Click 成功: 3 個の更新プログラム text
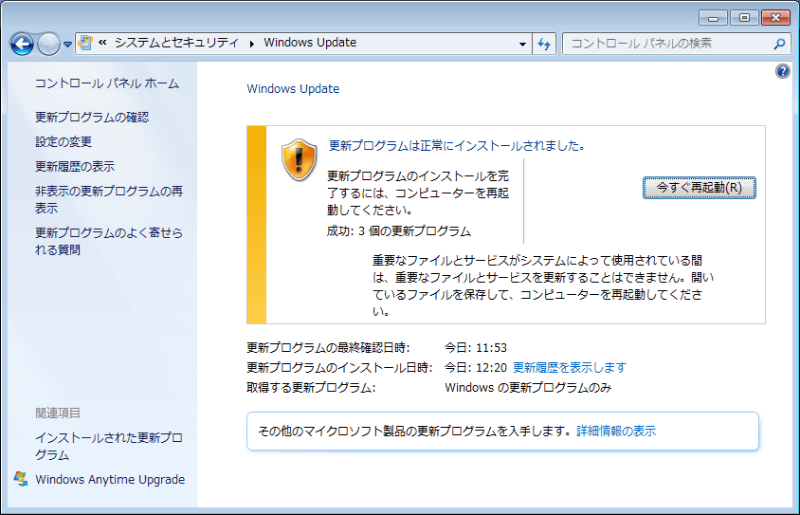800x515 pixels. point(398,231)
